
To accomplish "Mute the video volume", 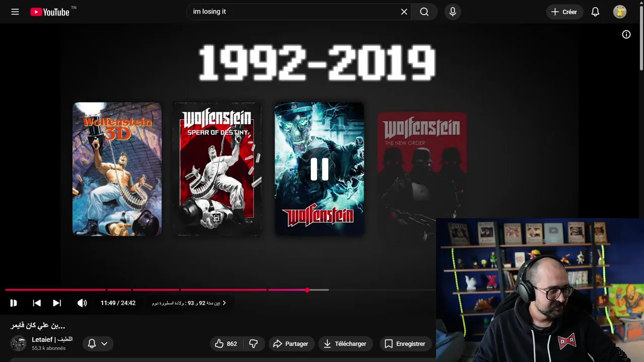I will pyautogui.click(x=82, y=303).
